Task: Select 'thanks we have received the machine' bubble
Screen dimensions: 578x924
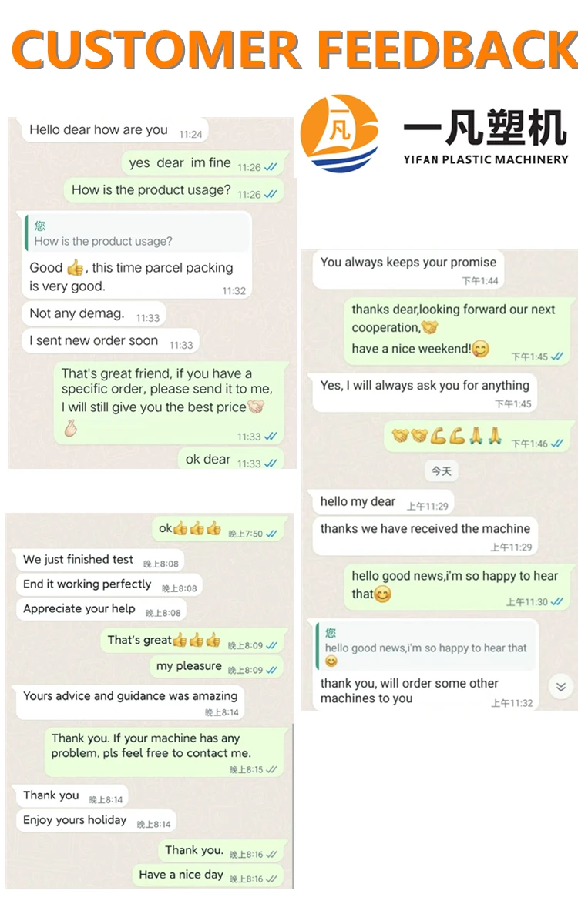Action: [425, 529]
